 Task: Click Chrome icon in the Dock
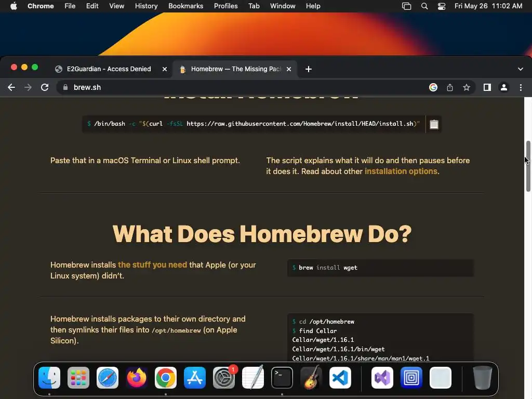click(166, 378)
